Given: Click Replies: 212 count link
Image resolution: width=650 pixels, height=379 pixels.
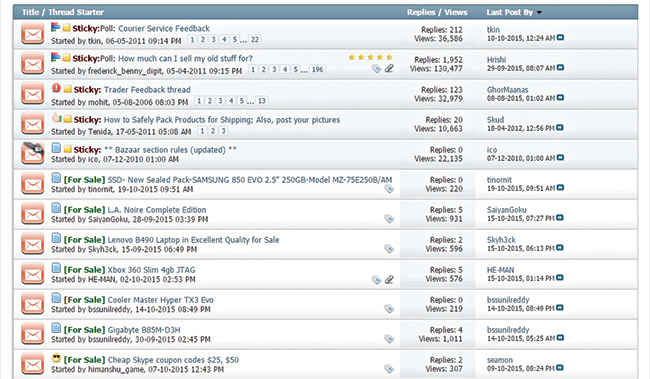Looking at the screenshot, I should click(x=442, y=30).
